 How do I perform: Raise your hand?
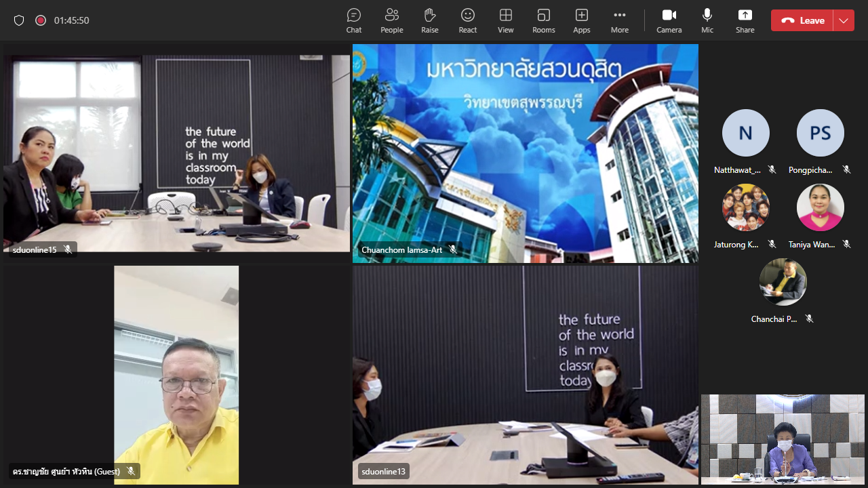pos(430,20)
